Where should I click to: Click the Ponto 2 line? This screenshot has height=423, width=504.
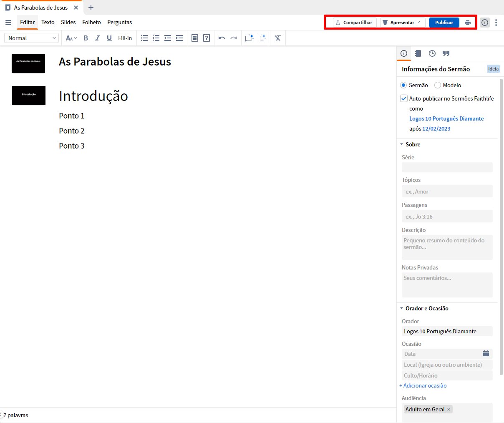coord(72,131)
